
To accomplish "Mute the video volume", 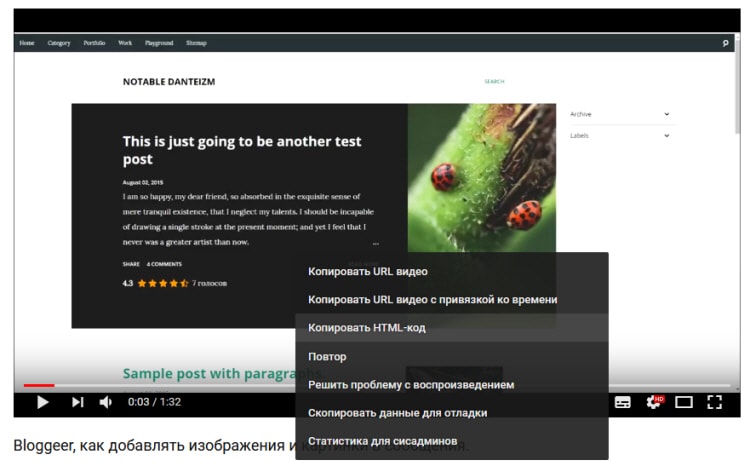I will (106, 402).
